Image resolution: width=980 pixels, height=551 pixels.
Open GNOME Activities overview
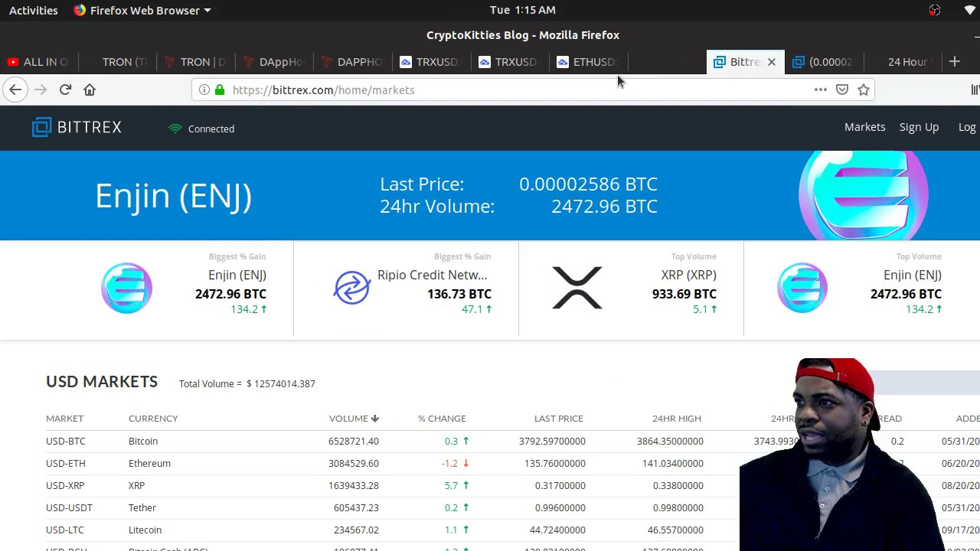click(34, 11)
